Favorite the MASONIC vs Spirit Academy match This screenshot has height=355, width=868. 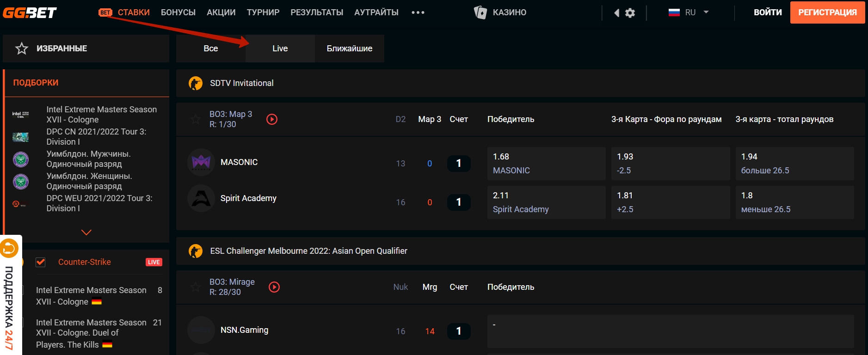(196, 120)
